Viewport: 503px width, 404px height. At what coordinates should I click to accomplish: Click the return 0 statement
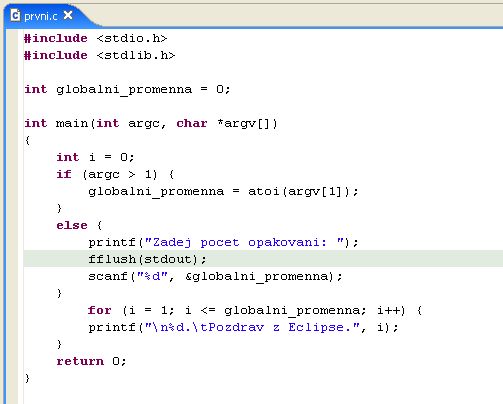(91, 361)
